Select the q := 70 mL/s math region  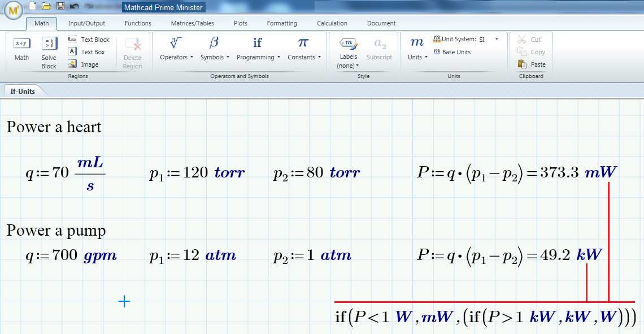(x=66, y=173)
